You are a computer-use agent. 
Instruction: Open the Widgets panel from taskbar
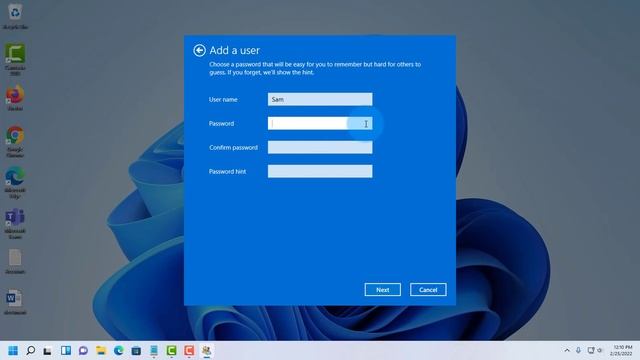point(66,351)
